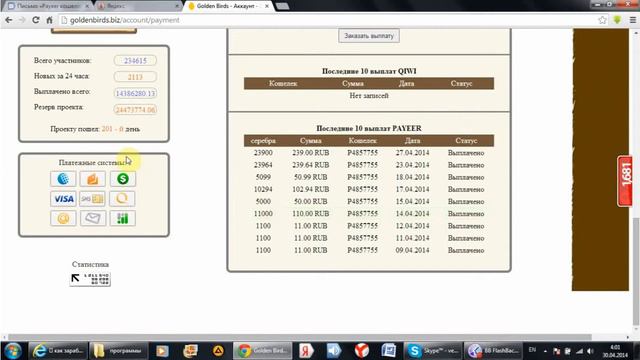Click the 110.00 RUB amount cell
Image resolution: width=640 pixels, height=360 pixels.
(x=311, y=214)
